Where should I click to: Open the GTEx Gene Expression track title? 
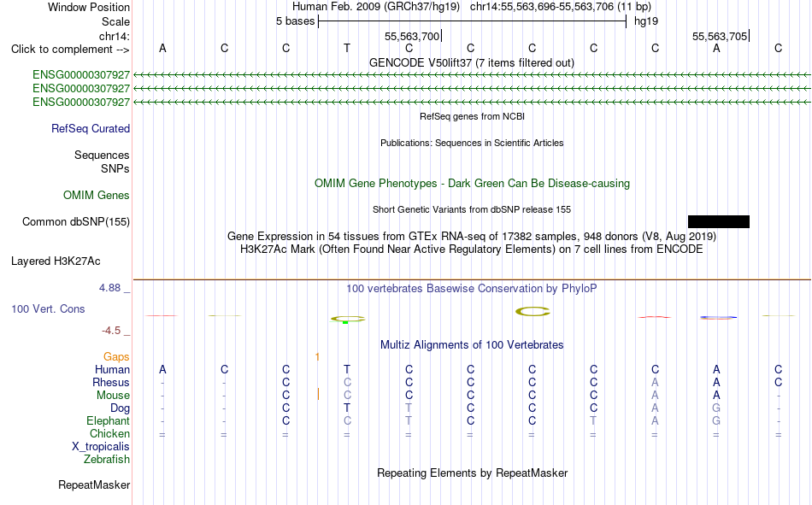click(x=472, y=236)
